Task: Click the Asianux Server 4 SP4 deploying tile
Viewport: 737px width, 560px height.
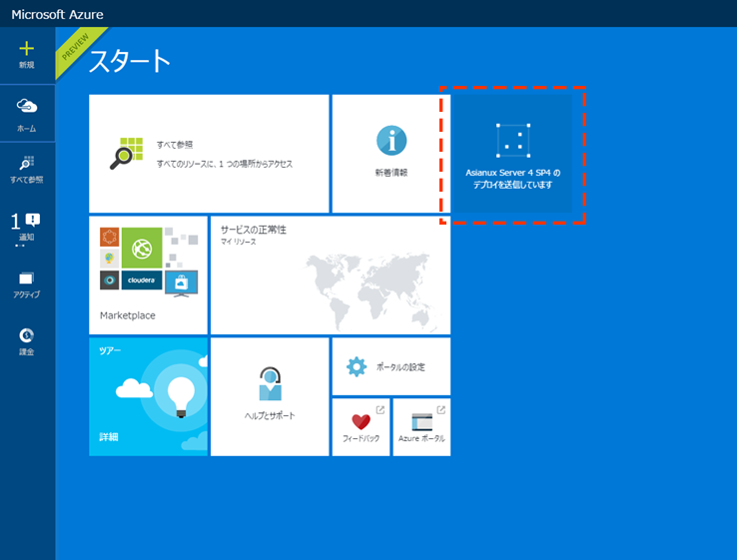Action: tap(513, 155)
